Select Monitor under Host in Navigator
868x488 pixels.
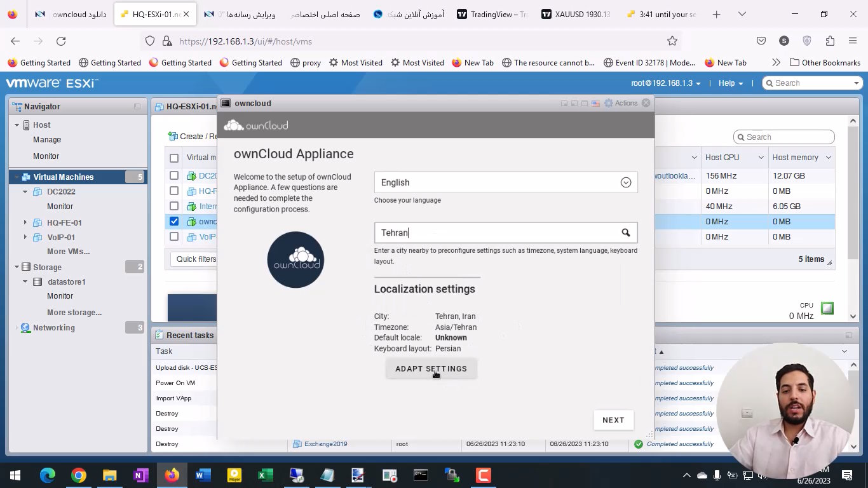coord(46,156)
